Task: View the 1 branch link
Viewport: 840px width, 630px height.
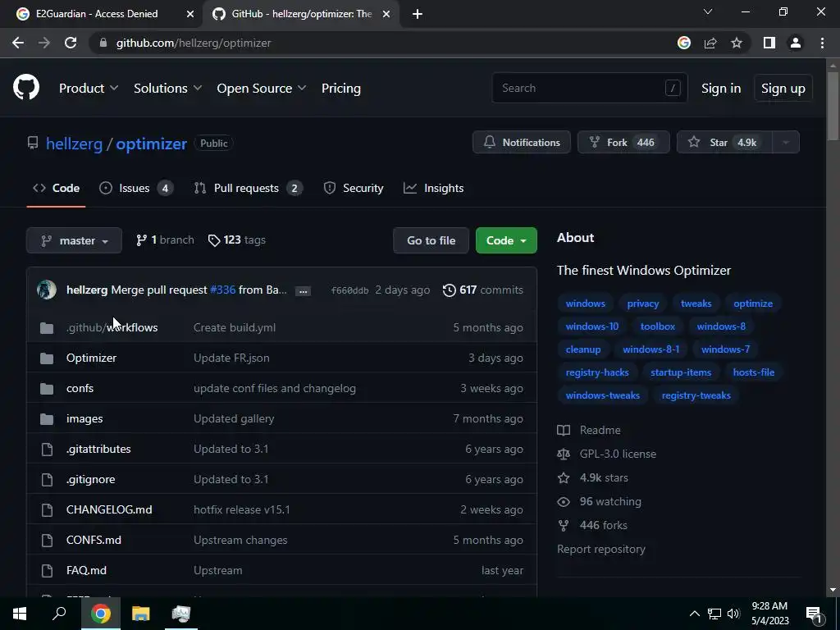Action: coord(165,240)
